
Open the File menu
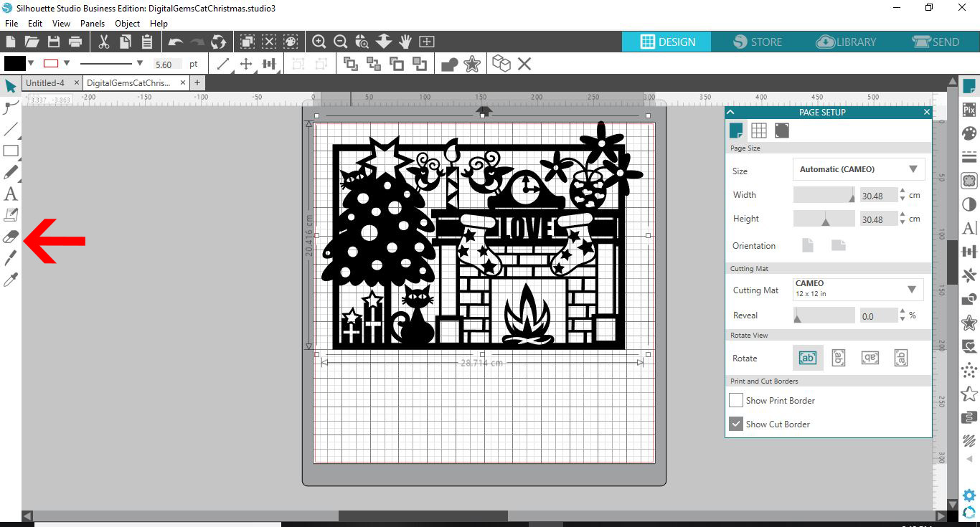(x=11, y=24)
